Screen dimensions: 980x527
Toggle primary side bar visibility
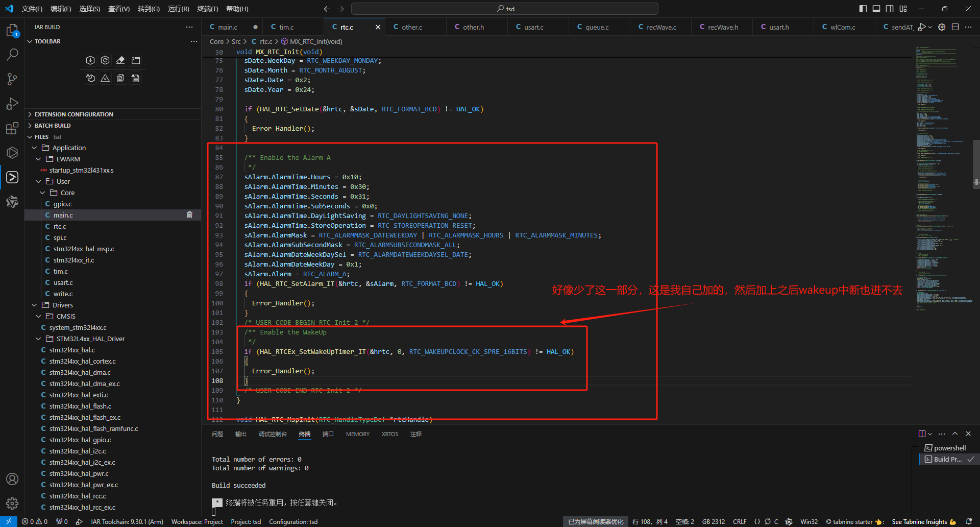click(x=863, y=9)
